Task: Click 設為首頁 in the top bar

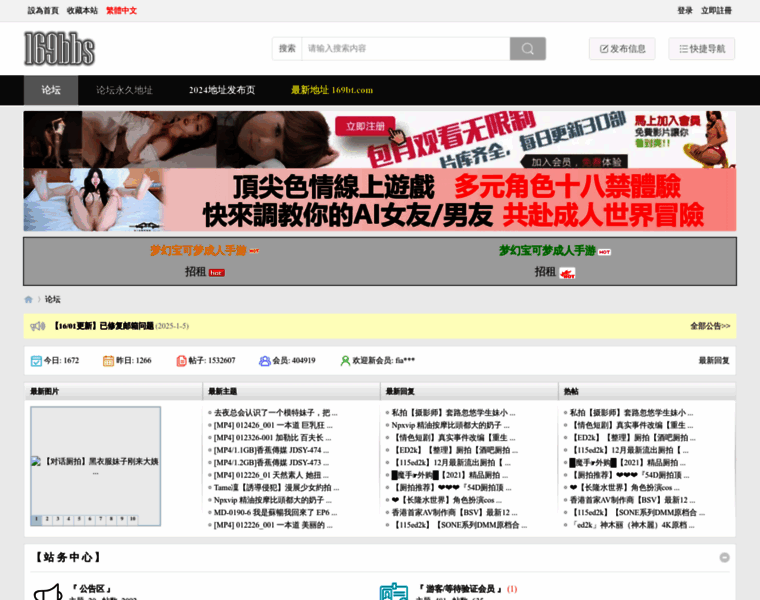Action: point(43,11)
